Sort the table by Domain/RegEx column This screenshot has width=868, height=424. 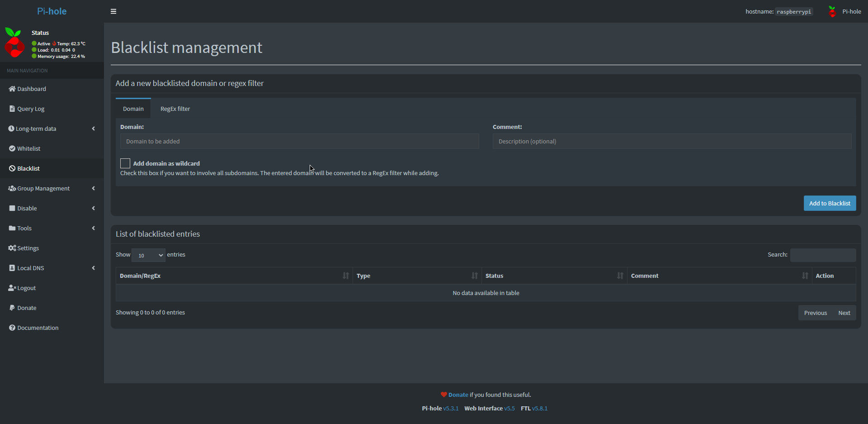[234, 276]
